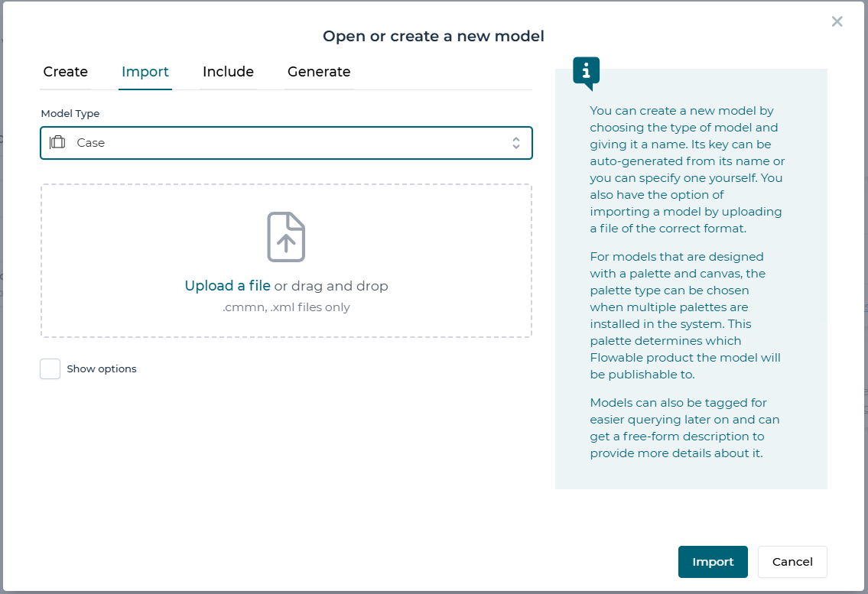The image size is (868, 594).
Task: Switch to the Create tab
Action: pyautogui.click(x=66, y=72)
